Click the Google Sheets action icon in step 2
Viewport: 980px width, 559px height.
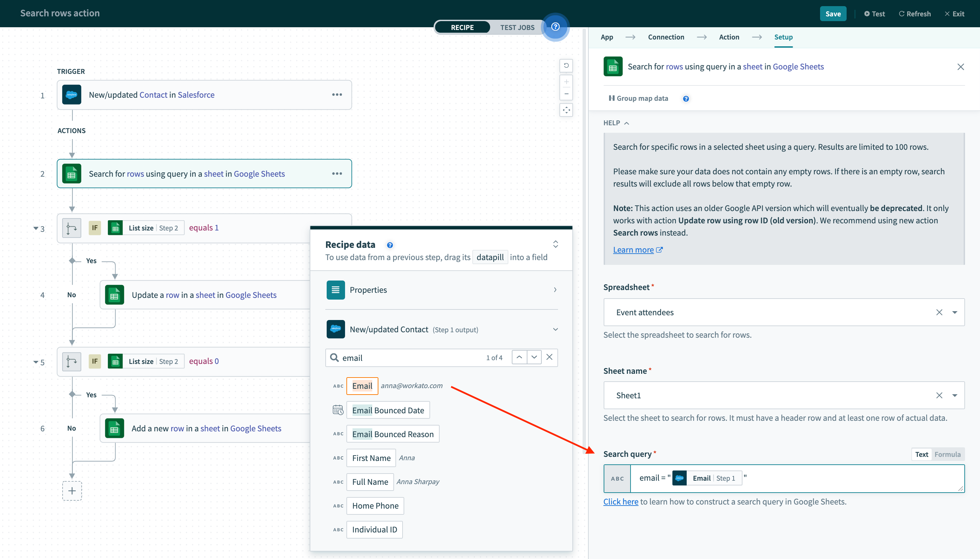coord(73,174)
